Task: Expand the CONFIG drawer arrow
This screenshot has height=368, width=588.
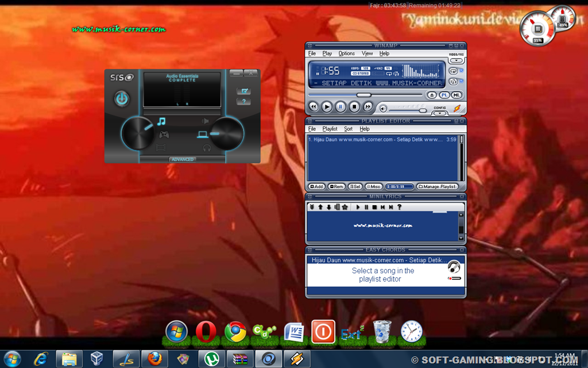Action: click(x=439, y=113)
